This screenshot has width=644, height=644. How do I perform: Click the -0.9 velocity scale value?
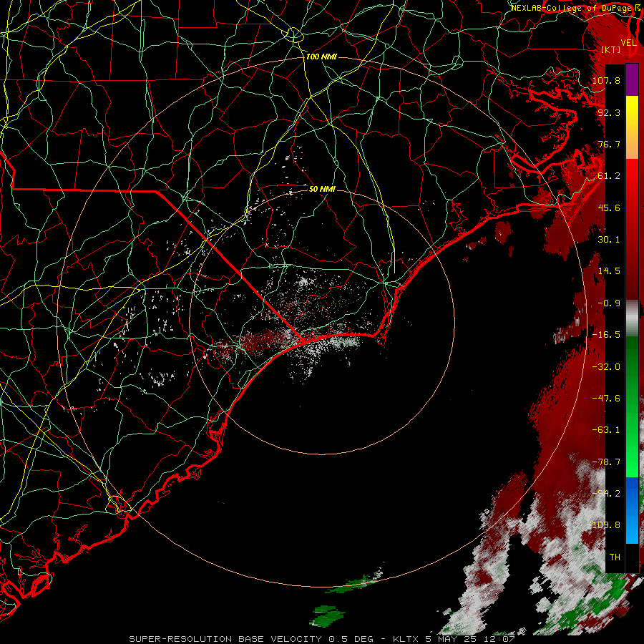pyautogui.click(x=609, y=303)
